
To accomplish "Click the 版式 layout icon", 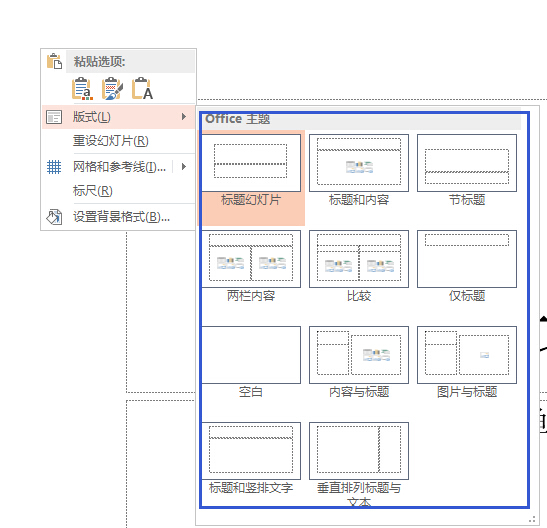I will (54, 117).
